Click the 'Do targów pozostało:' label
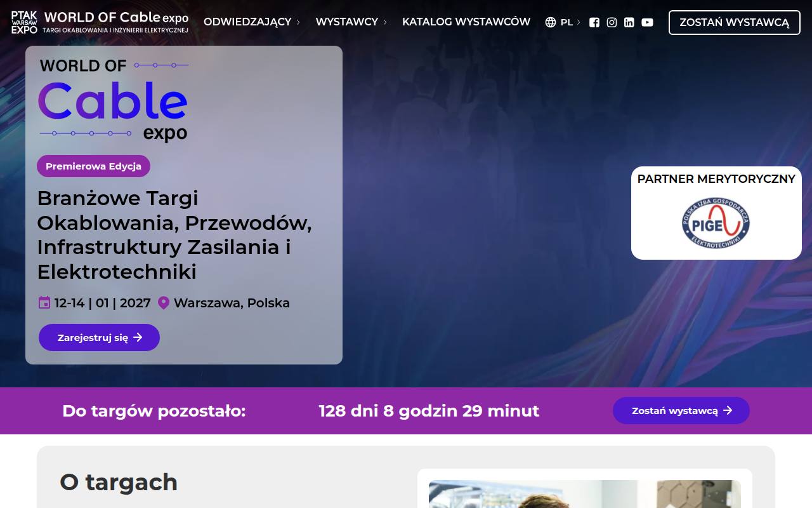The image size is (812, 508). coord(154,411)
